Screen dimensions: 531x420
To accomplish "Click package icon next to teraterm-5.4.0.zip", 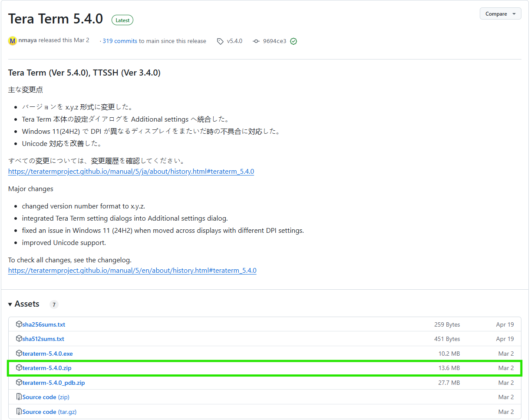I will tap(19, 367).
